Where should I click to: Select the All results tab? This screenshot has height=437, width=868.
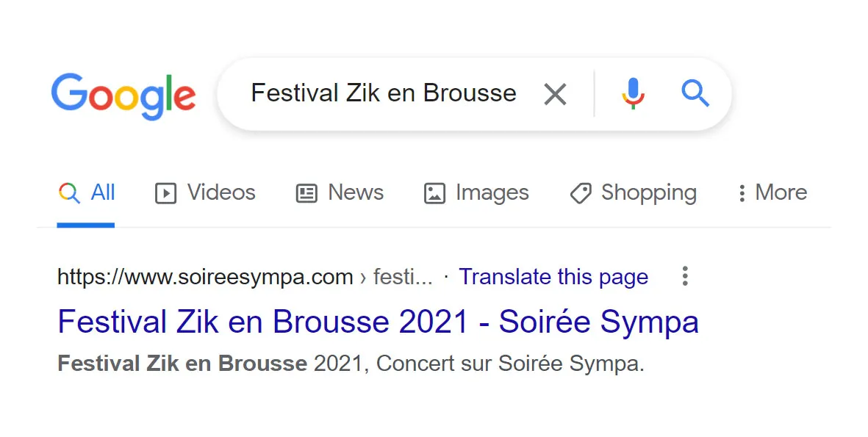102,192
